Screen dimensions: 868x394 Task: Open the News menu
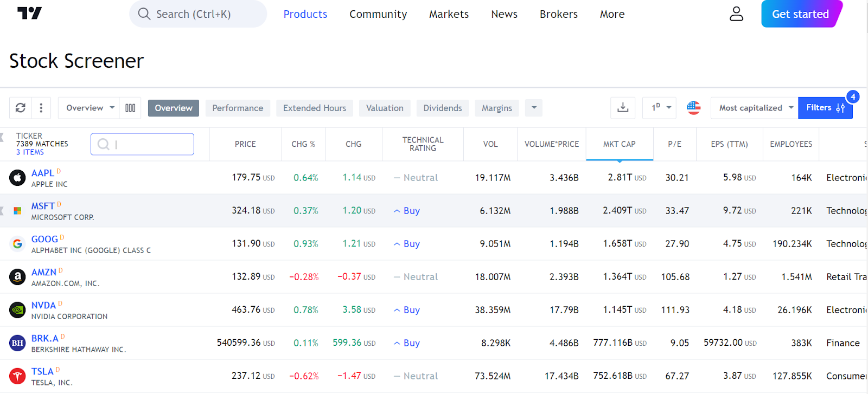[x=505, y=14]
